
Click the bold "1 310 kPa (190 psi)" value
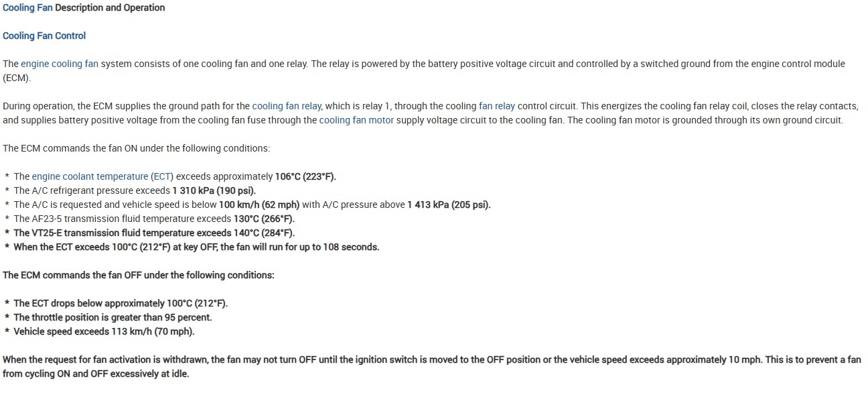(x=214, y=190)
